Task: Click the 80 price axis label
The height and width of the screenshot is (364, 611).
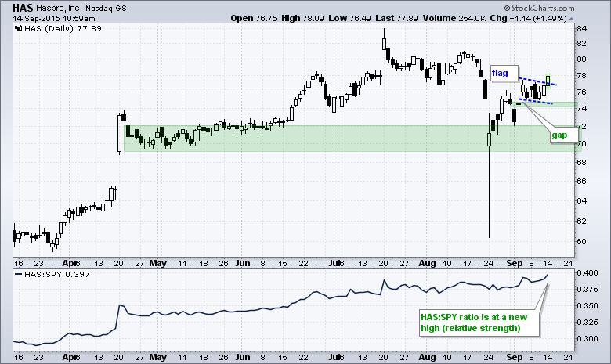Action: pos(582,59)
